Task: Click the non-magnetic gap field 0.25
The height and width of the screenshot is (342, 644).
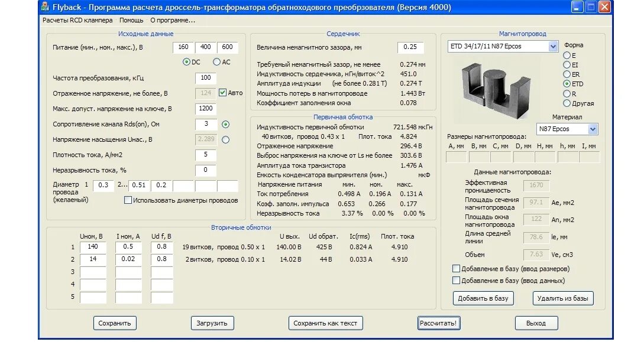Action: click(410, 47)
